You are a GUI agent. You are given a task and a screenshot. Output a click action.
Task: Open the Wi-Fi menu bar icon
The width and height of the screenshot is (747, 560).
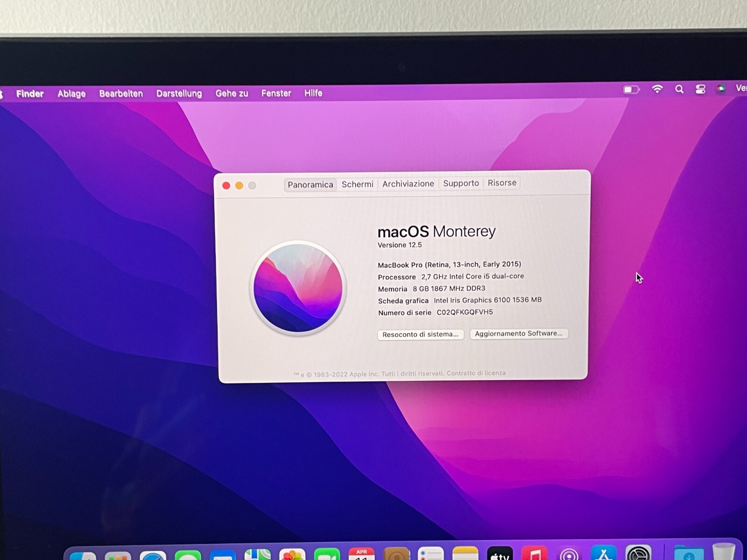(657, 89)
